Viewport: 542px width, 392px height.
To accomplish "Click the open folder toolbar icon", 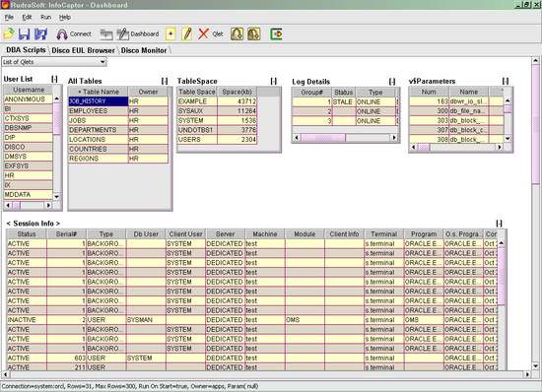I will pos(8,33).
